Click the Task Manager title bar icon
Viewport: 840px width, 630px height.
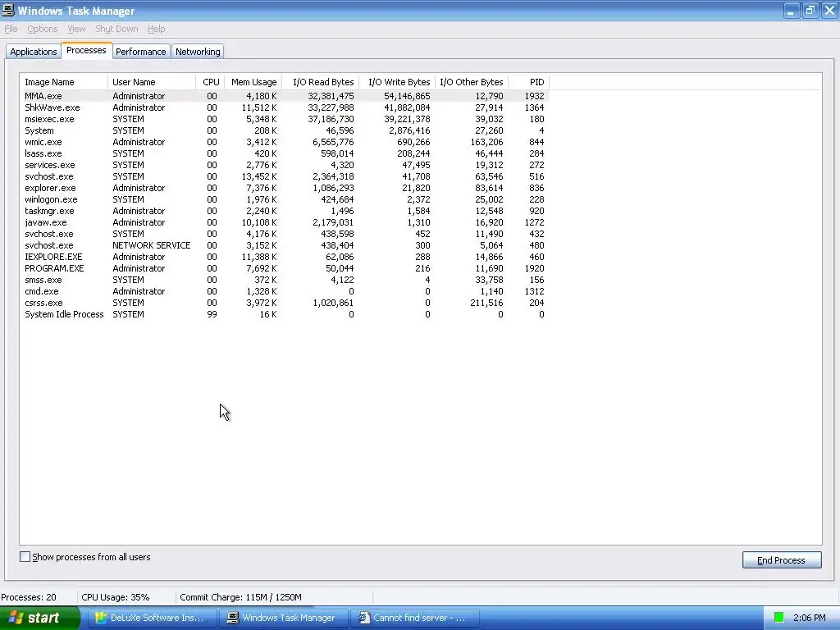coord(8,10)
